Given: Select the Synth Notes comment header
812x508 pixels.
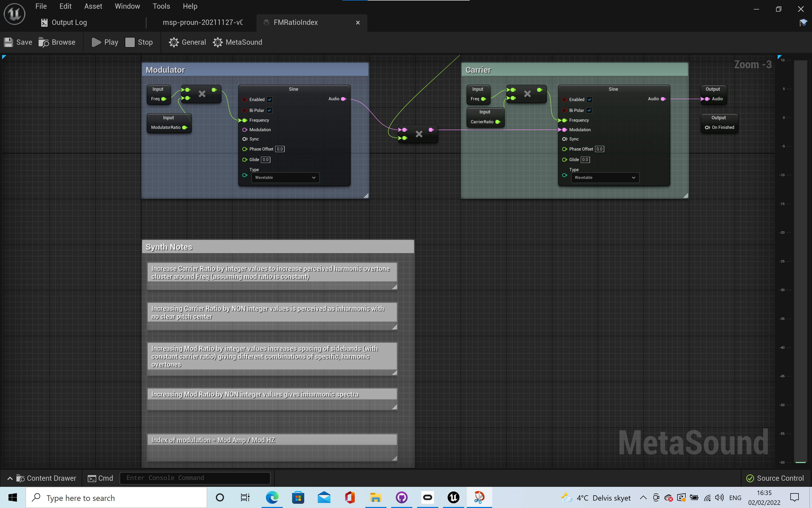Looking at the screenshot, I should pyautogui.click(x=278, y=247).
